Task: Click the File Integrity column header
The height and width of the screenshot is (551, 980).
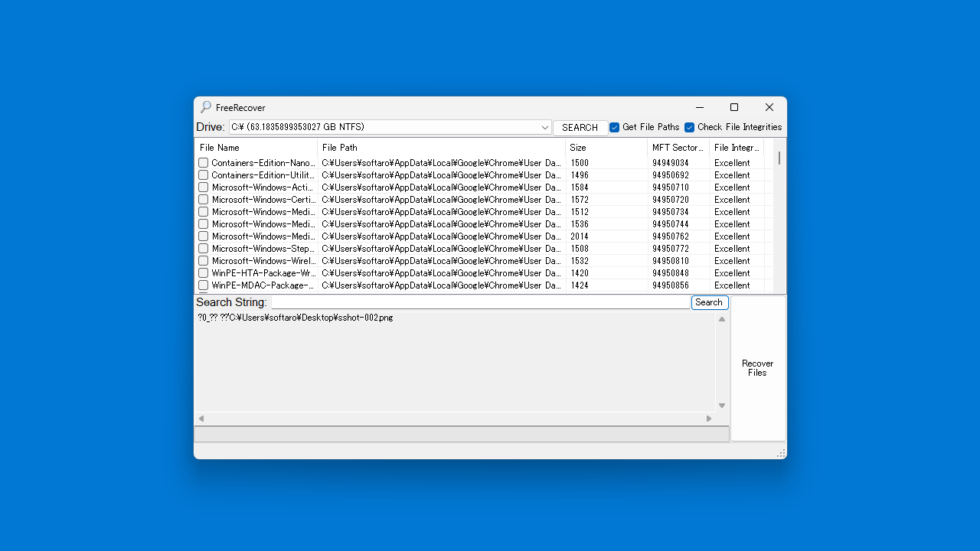Action: coord(737,147)
